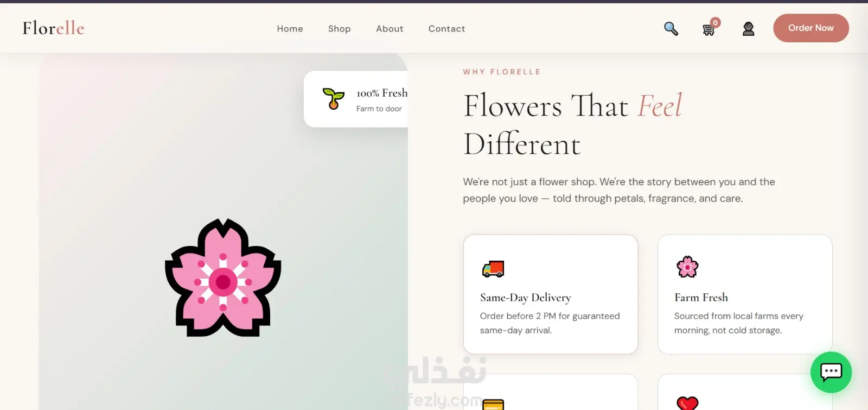Click the Flowers That Feel Different heading

573,125
